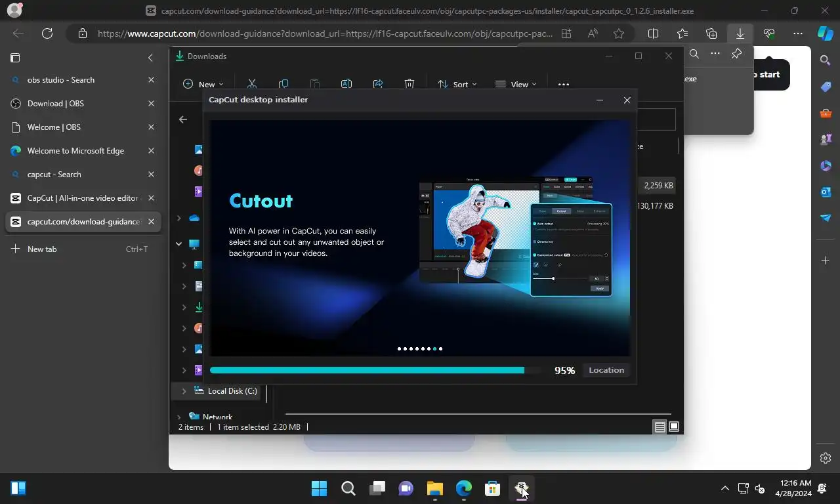840x504 pixels.
Task: Click the Read aloud icon
Action: coord(593,33)
